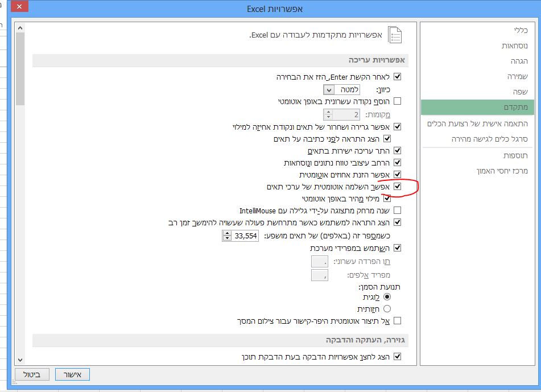The width and height of the screenshot is (541, 392).
Task: Select לוגית cursor movement radio button
Action: (x=387, y=297)
